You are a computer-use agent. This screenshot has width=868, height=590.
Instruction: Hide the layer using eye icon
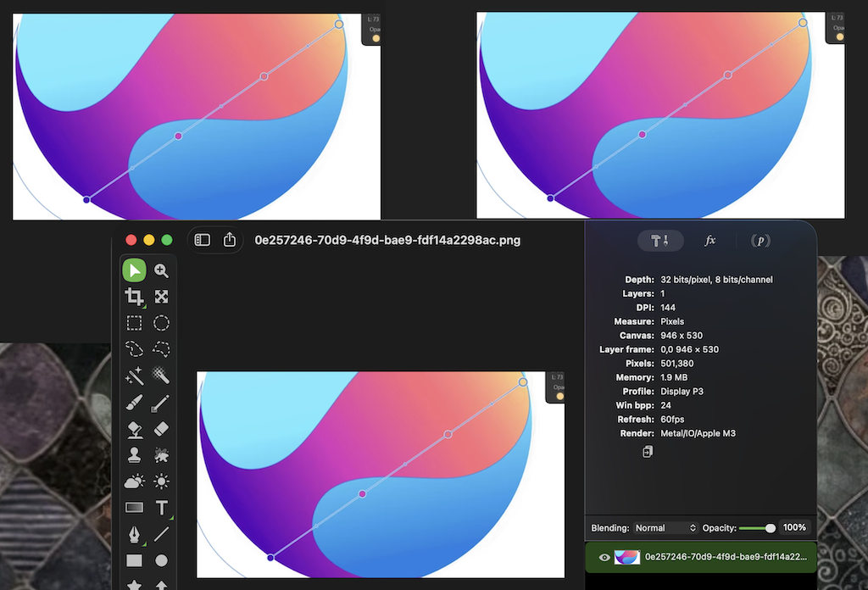(604, 557)
